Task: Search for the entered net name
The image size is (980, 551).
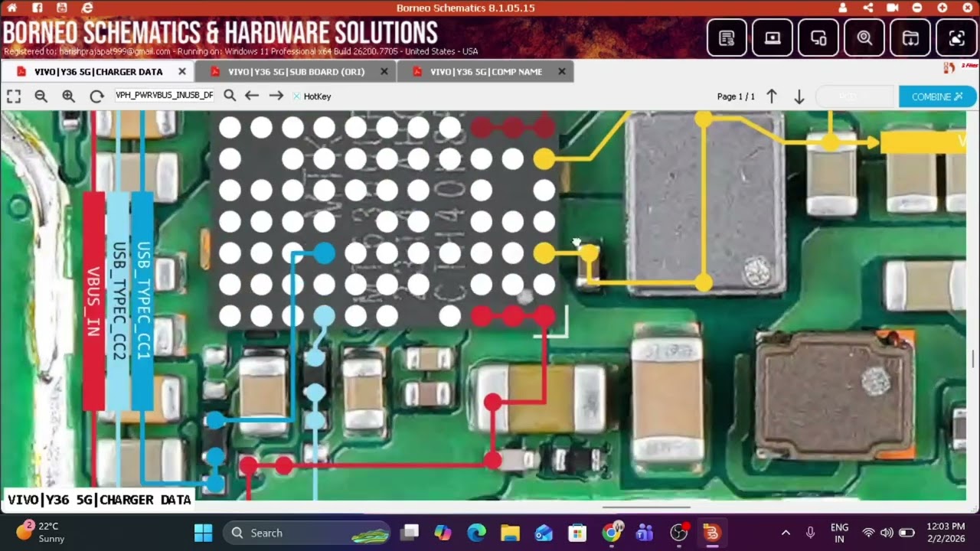Action: [x=230, y=96]
